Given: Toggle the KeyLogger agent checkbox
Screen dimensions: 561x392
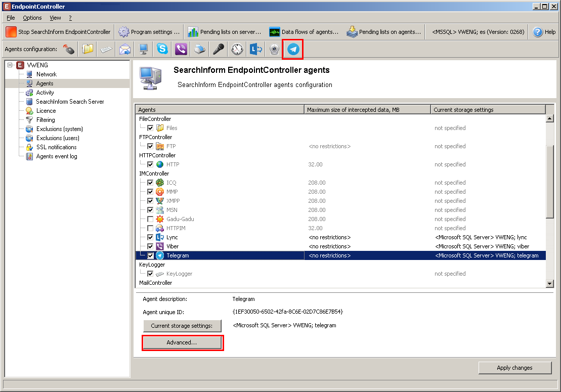Looking at the screenshot, I should tap(150, 274).
